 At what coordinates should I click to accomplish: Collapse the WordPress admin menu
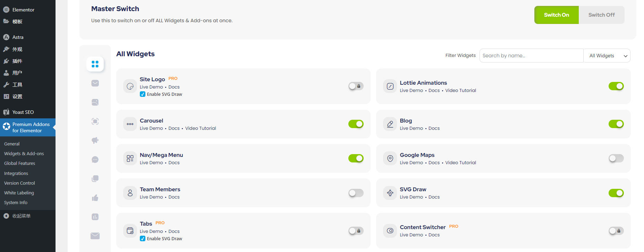21,216
